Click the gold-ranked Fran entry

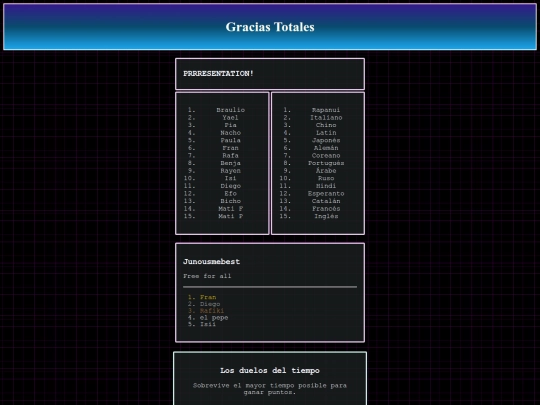pos(208,297)
